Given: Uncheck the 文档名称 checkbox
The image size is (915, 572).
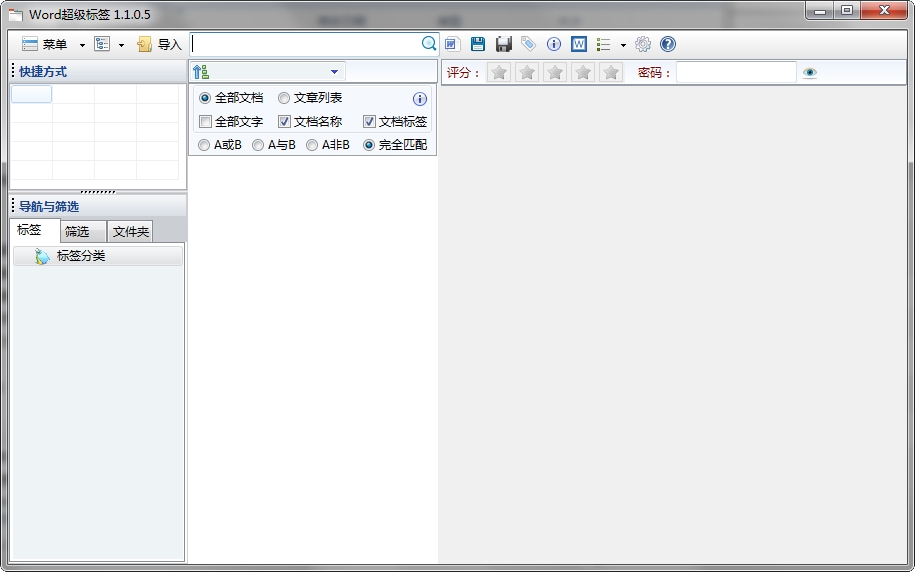Looking at the screenshot, I should (310, 122).
